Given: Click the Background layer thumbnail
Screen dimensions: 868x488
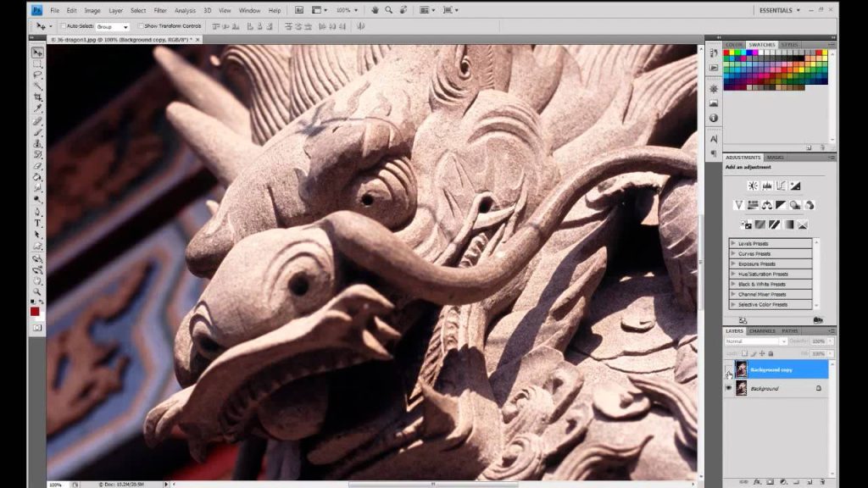Looking at the screenshot, I should 741,388.
